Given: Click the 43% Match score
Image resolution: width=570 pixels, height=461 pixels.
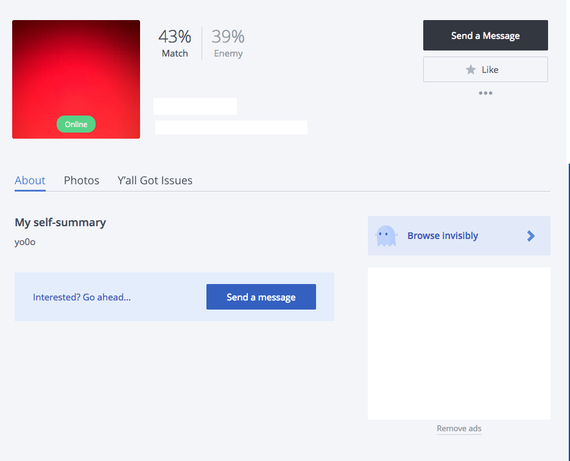Looking at the screenshot, I should (175, 43).
